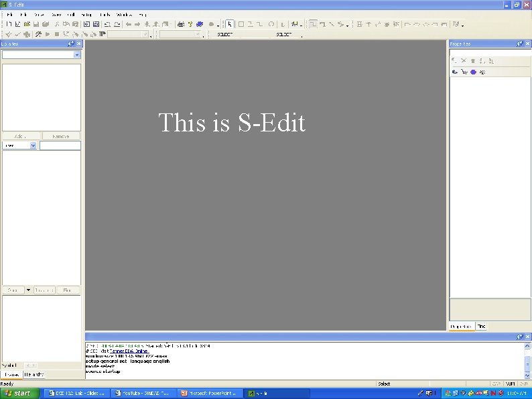532x399 pixels.
Task: Click the Open folder toolbar icon
Action: click(x=27, y=24)
